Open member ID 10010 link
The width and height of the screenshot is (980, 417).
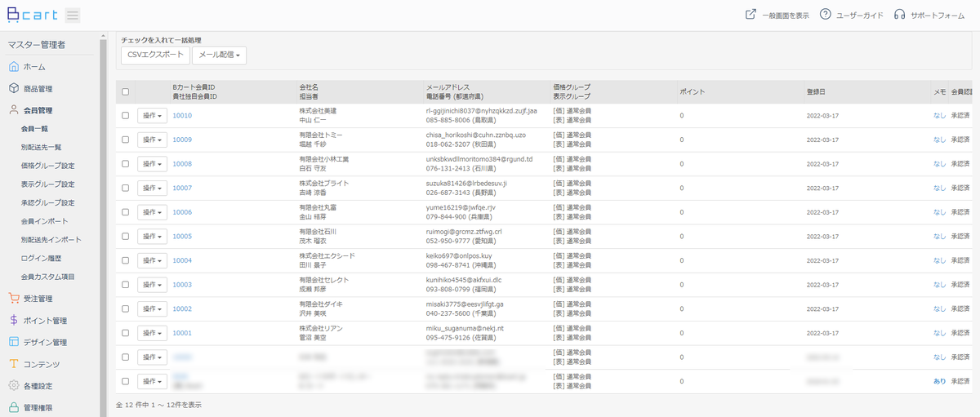click(182, 115)
